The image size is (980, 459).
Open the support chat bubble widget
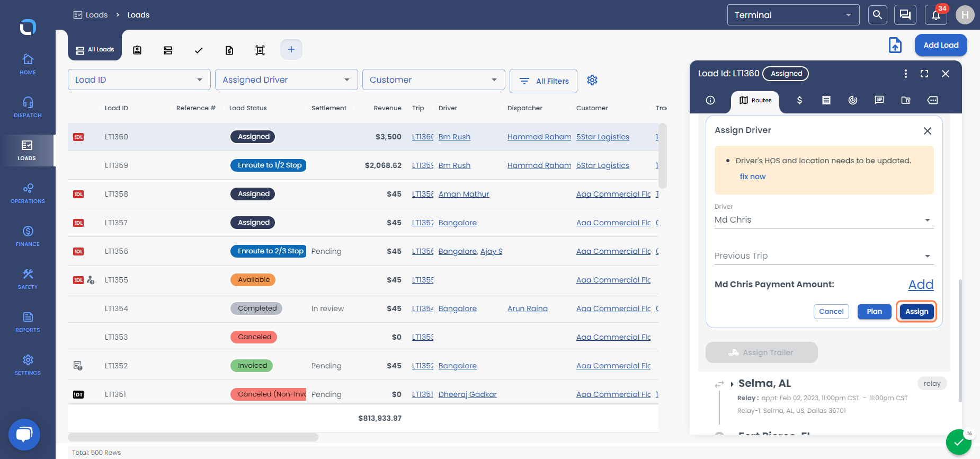[x=24, y=435]
